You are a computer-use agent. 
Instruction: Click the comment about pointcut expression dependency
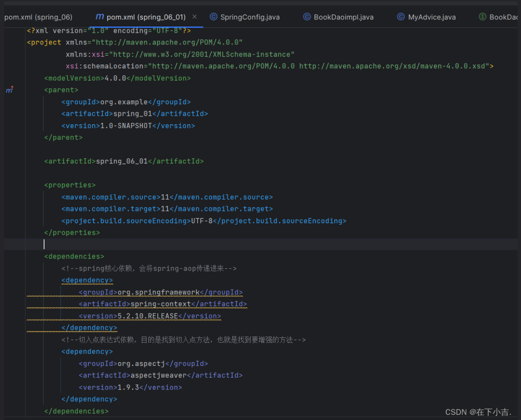(183, 339)
